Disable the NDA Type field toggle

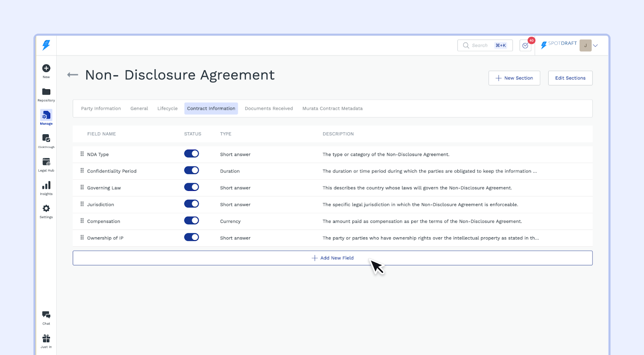point(192,154)
